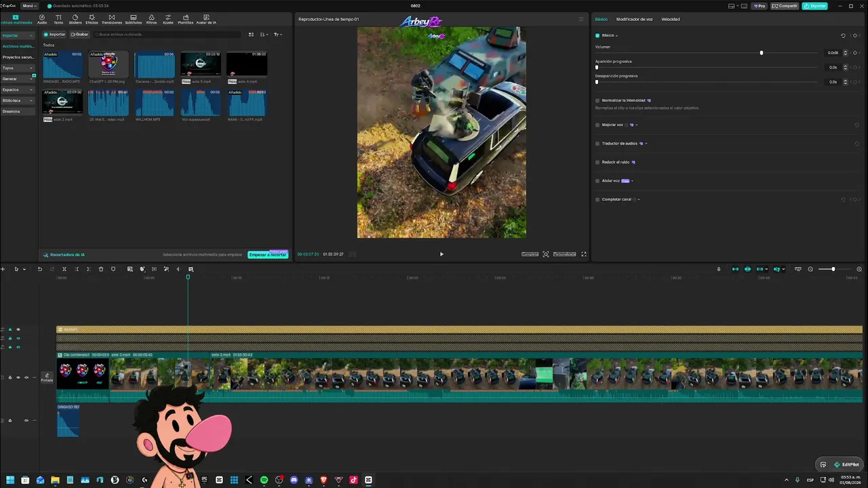868x488 pixels.
Task: Play the preview video
Action: click(441, 254)
